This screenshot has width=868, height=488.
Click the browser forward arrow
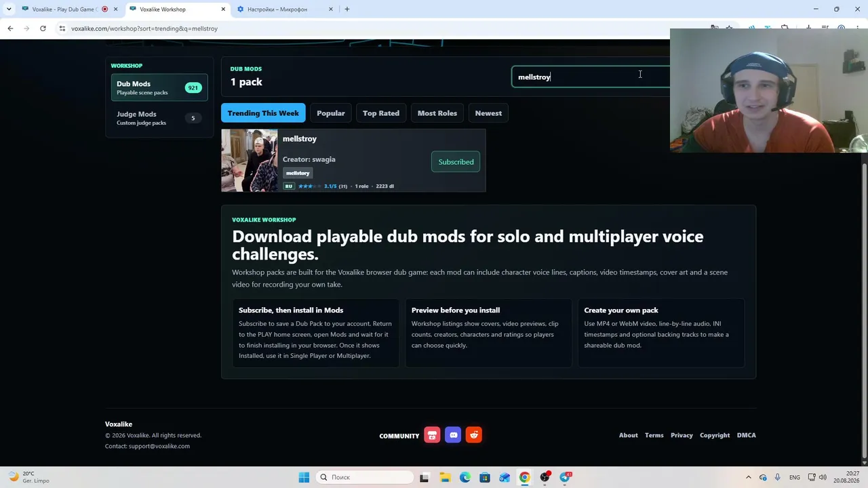click(26, 28)
